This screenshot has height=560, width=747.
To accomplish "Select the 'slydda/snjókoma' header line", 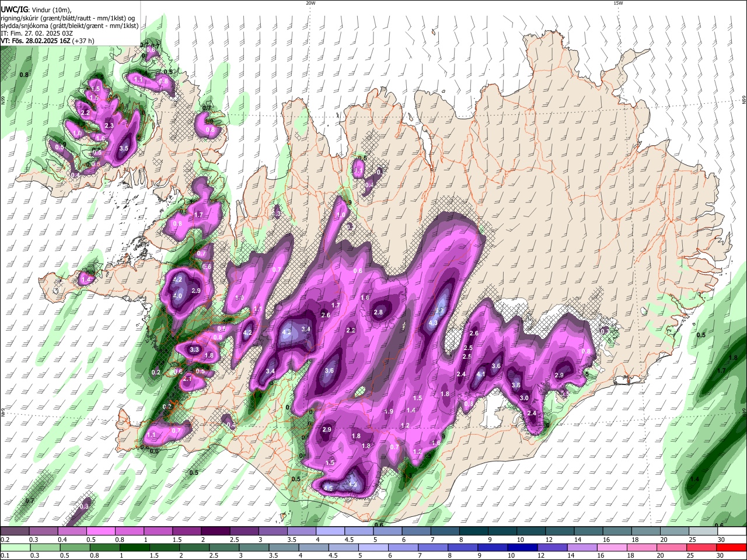I will [69, 26].
